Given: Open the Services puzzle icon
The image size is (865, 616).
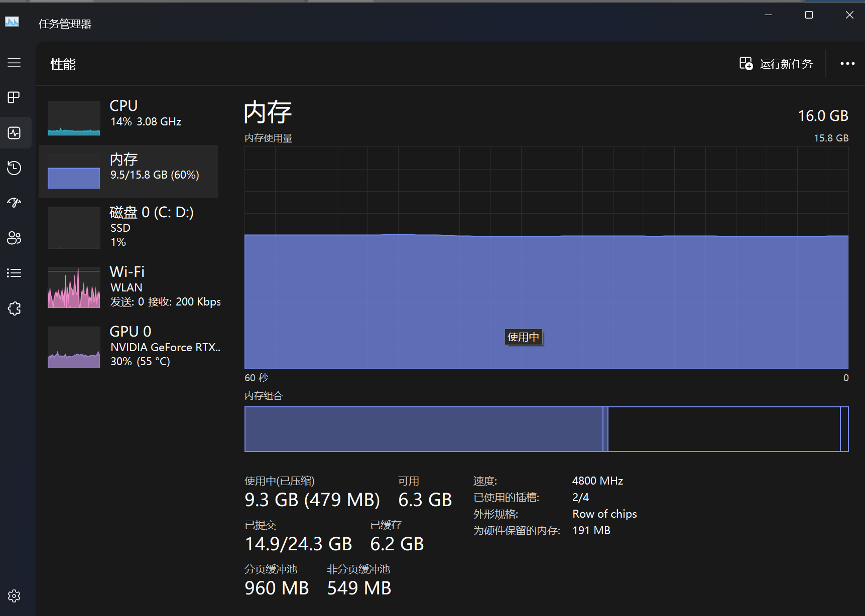Looking at the screenshot, I should (14, 309).
